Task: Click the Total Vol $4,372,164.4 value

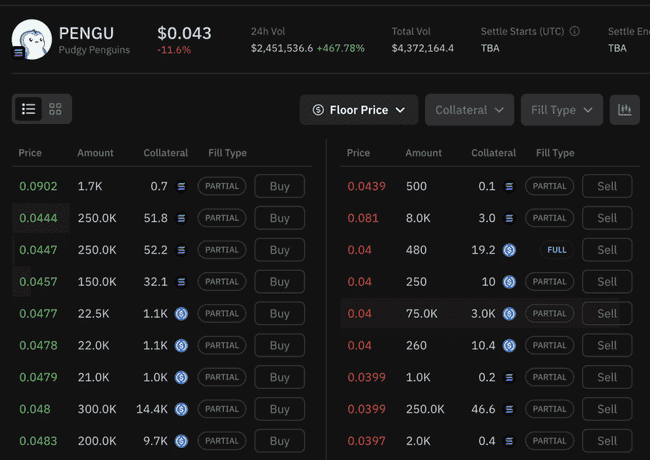Action: pyautogui.click(x=422, y=48)
